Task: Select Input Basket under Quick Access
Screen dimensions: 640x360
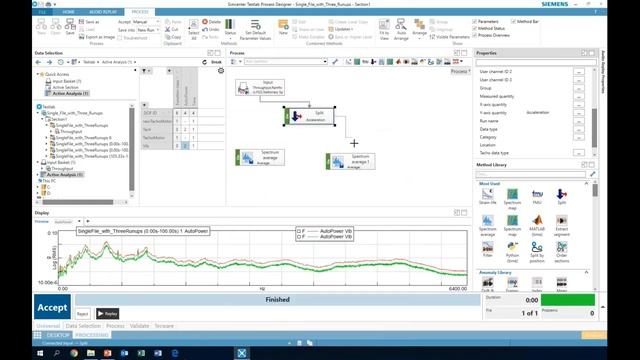Action: (63, 81)
